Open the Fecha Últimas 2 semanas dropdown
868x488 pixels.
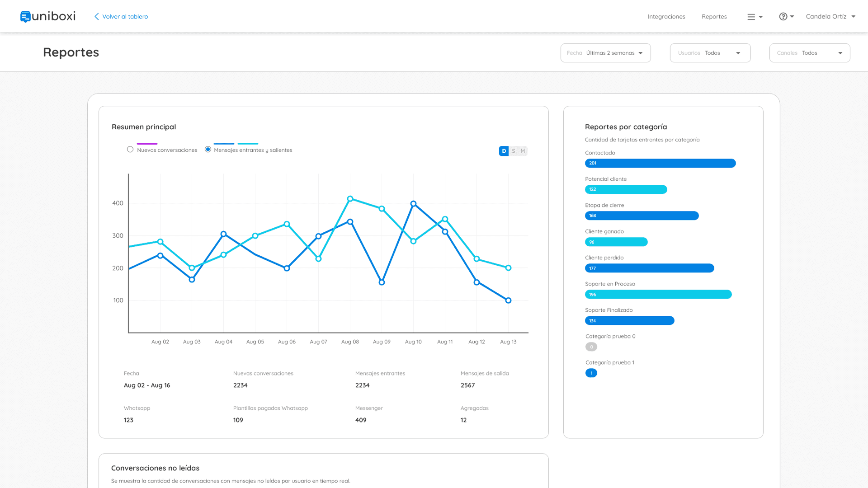point(605,53)
